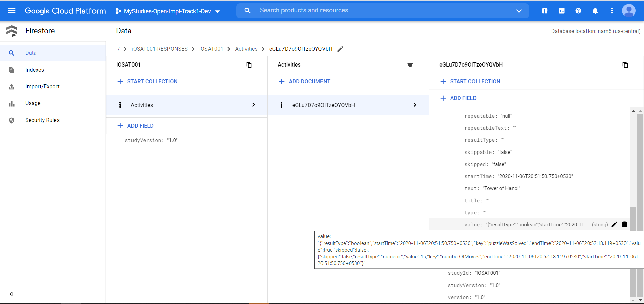
Task: Open Import/Export in the sidebar
Action: [x=53, y=87]
